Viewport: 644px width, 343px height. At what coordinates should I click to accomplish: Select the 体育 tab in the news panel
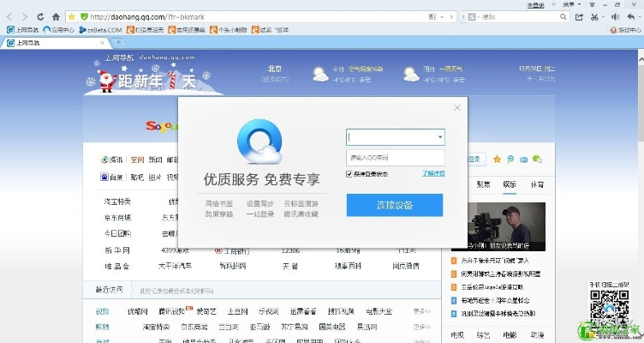click(x=536, y=184)
